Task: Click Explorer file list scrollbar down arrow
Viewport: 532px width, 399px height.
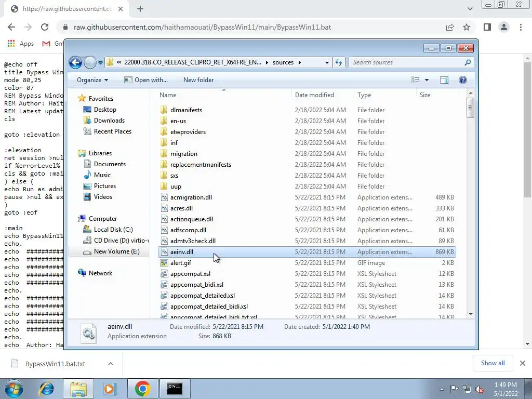Action: 470,314
